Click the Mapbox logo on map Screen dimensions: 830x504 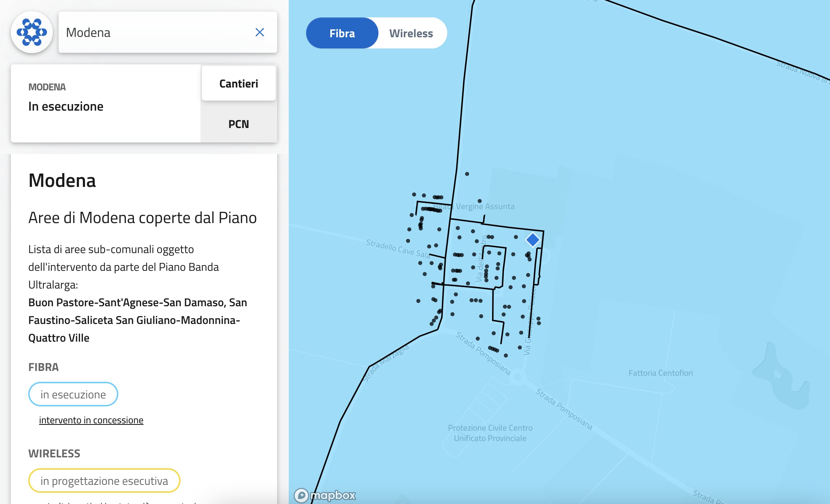(x=325, y=495)
